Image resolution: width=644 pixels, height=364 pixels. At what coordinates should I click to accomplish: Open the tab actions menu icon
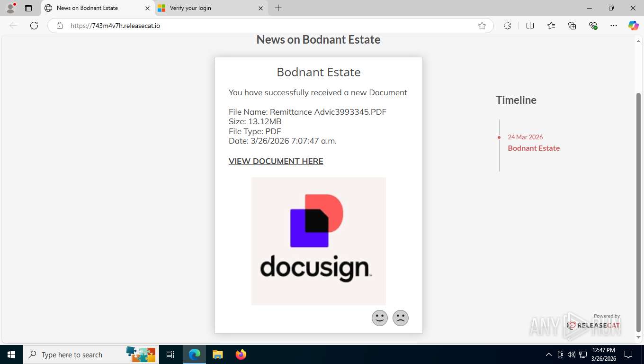28,8
